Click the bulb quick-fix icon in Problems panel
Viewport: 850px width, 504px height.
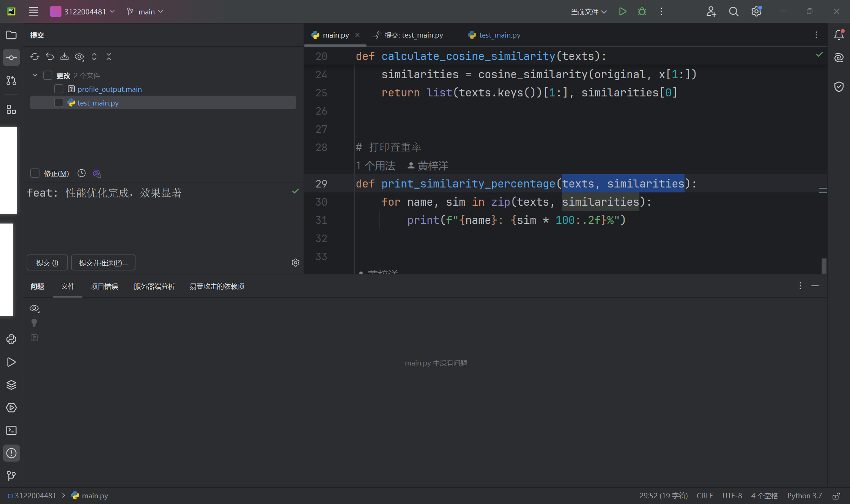coord(34,323)
